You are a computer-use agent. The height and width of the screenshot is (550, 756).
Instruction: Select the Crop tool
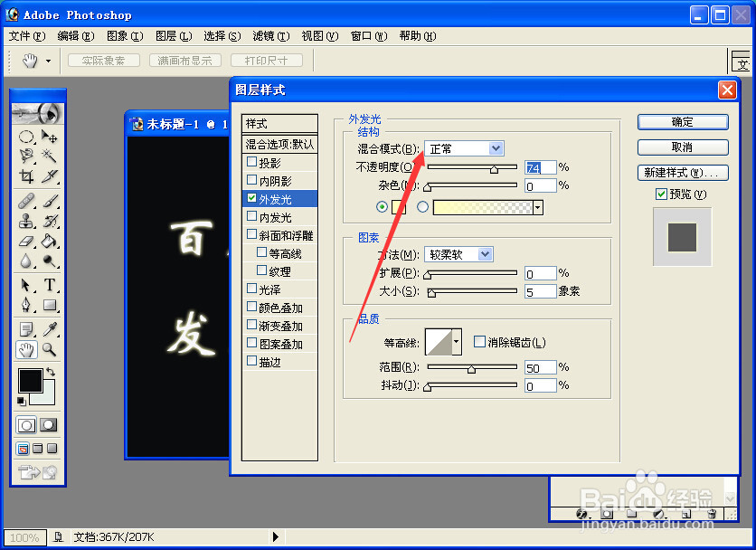point(28,175)
